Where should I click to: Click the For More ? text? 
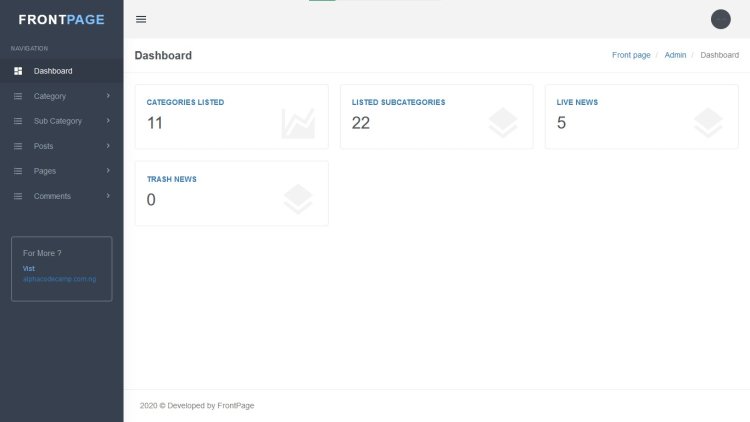click(x=42, y=253)
